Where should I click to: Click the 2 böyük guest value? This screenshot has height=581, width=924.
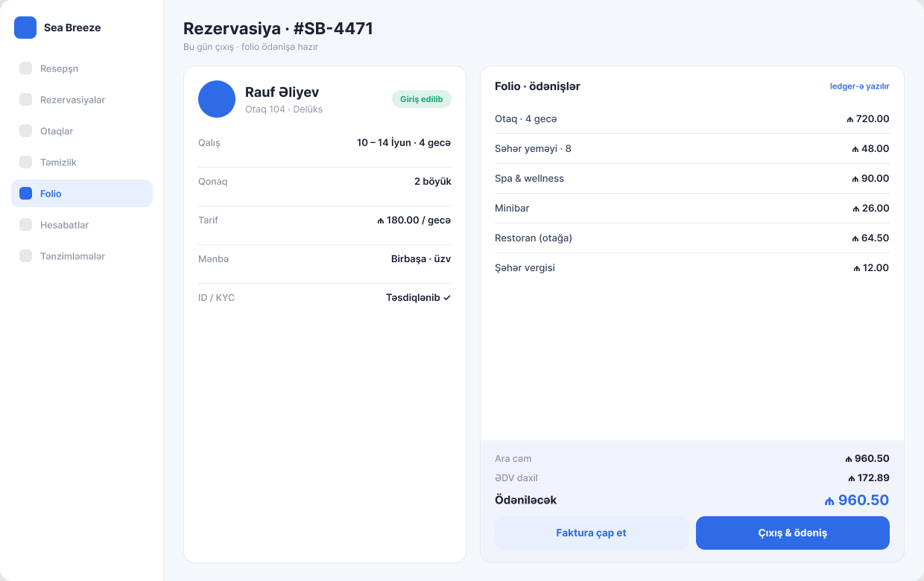[433, 181]
